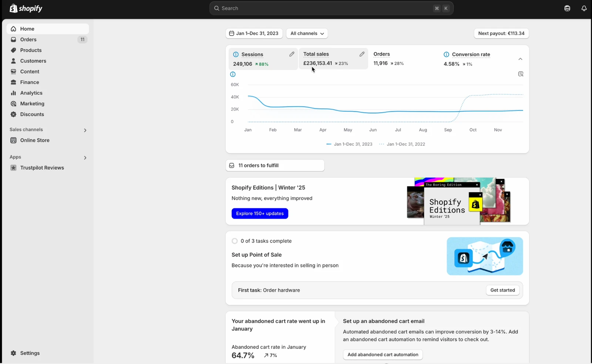The width and height of the screenshot is (592, 364).
Task: Click the Marketing target icon
Action: coord(14,104)
